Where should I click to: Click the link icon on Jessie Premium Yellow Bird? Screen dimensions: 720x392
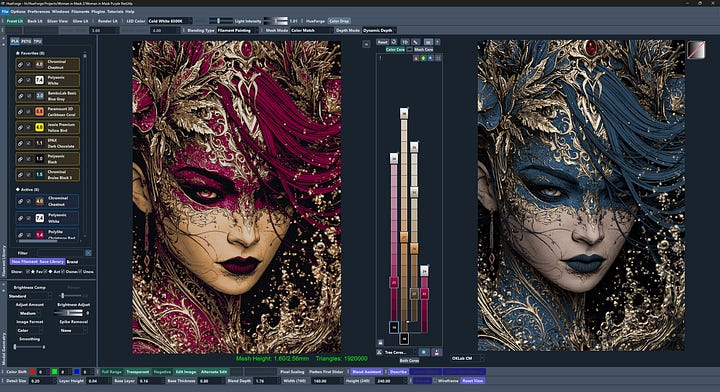pyautogui.click(x=21, y=127)
